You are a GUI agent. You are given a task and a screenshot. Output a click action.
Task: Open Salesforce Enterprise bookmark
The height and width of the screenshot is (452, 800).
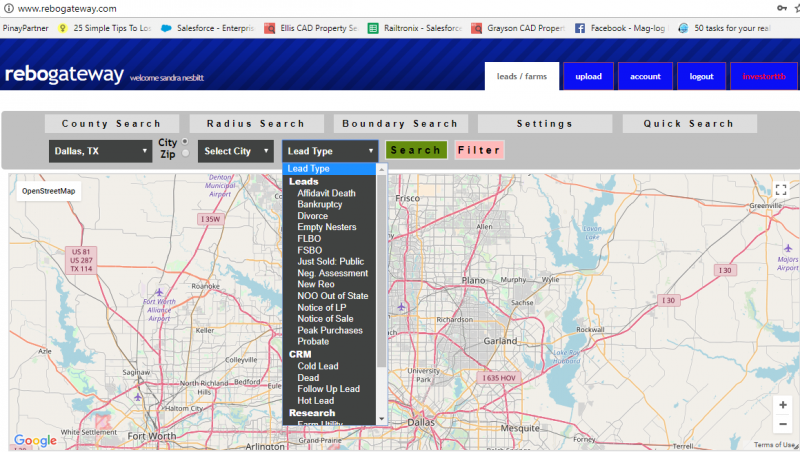pos(208,28)
